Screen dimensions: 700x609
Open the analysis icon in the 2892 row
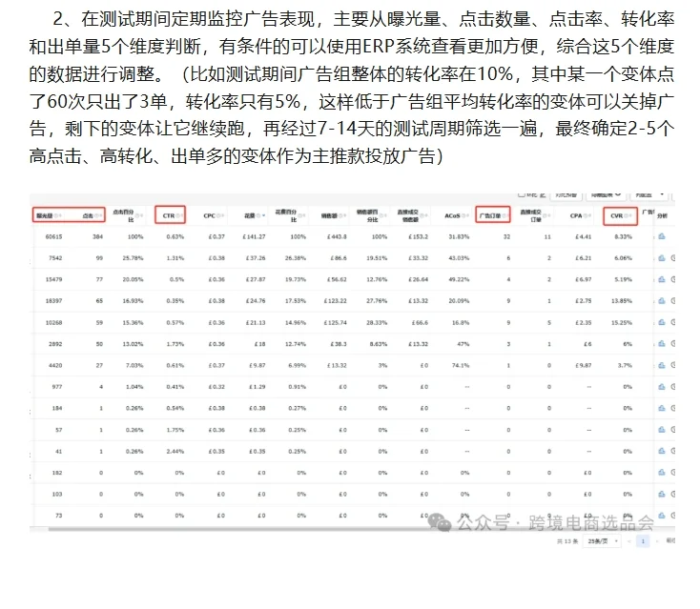click(x=662, y=343)
